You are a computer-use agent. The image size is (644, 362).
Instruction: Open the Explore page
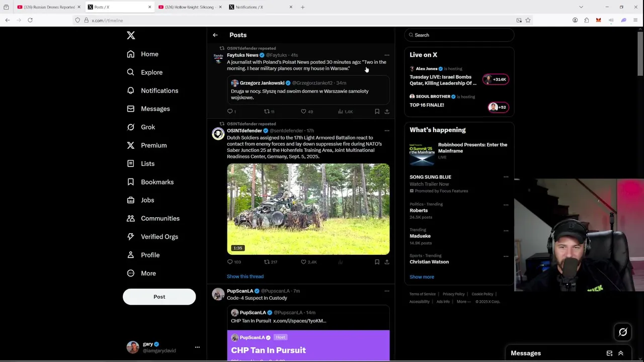145,72
